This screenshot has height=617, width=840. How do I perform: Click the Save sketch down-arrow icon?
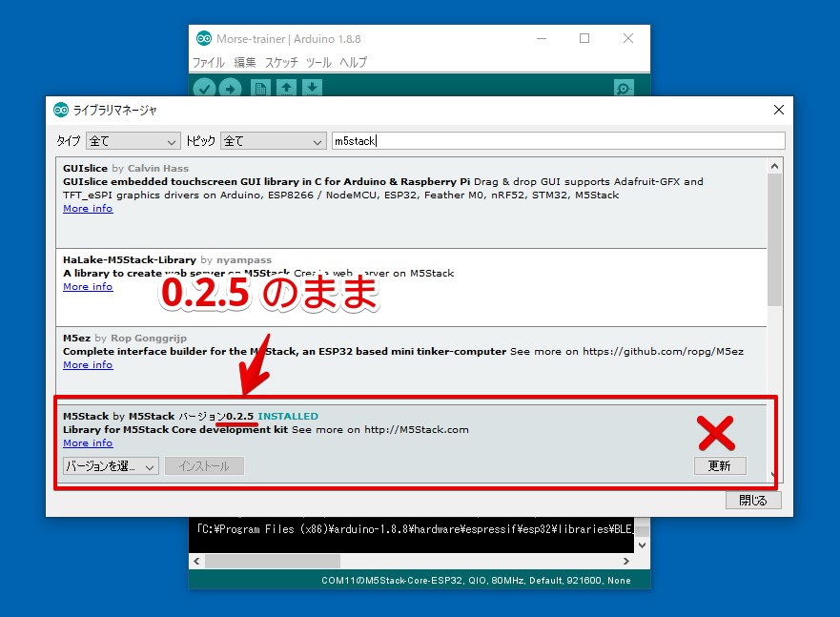[313, 88]
